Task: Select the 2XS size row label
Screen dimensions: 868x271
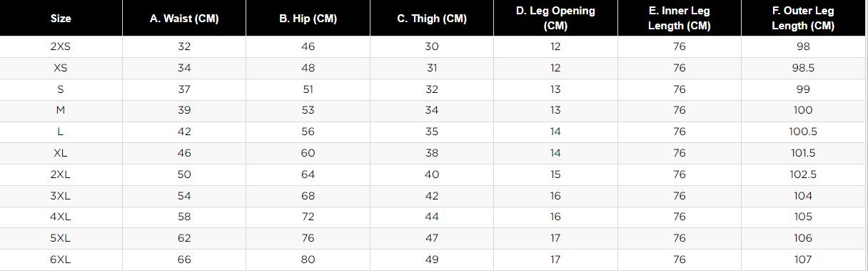Action: 61,46
